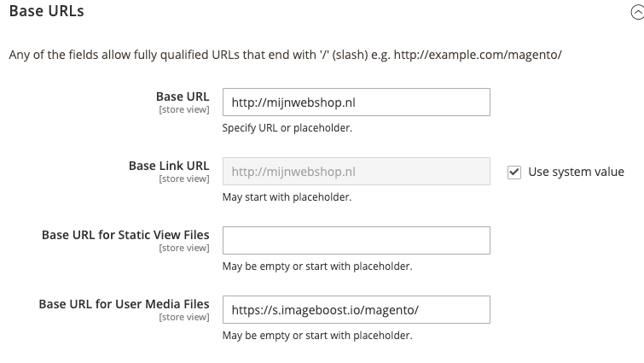This screenshot has height=363, width=644.
Task: Click 'Base URL for User Media Files' label
Action: click(x=124, y=303)
